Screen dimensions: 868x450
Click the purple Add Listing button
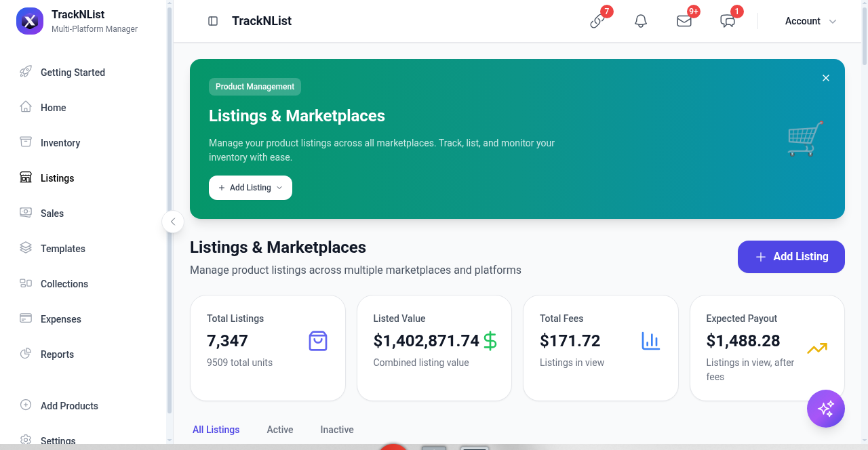coord(791,257)
